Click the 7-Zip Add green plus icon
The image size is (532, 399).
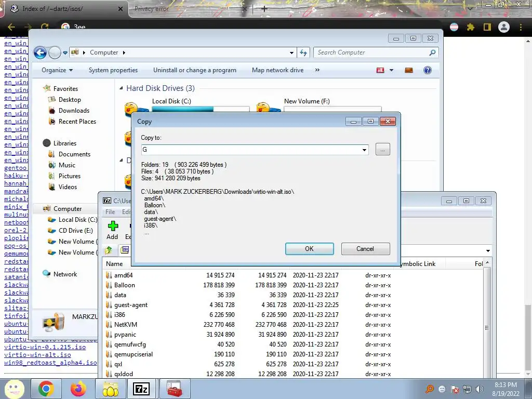point(113,226)
